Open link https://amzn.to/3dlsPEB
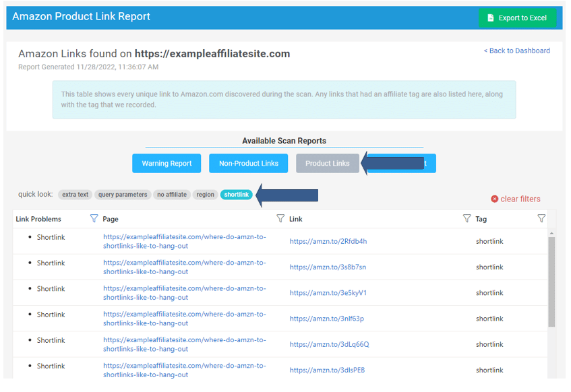571x392 pixels. coord(327,370)
